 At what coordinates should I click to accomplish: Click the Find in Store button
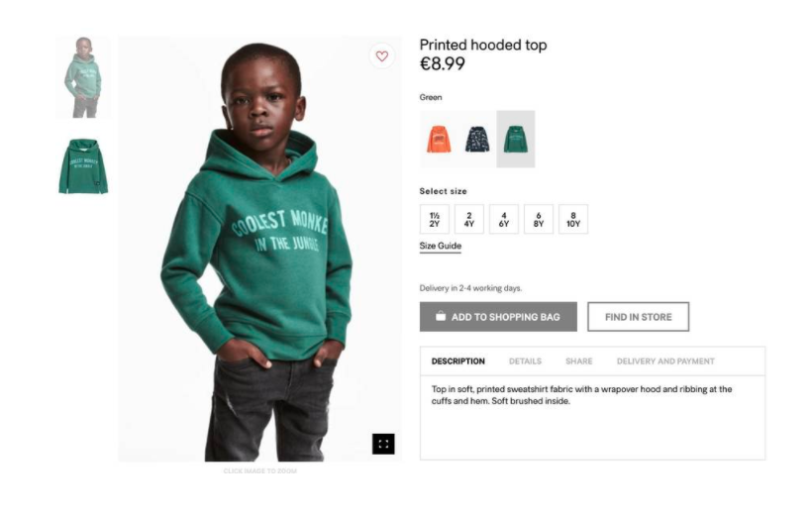click(x=638, y=317)
